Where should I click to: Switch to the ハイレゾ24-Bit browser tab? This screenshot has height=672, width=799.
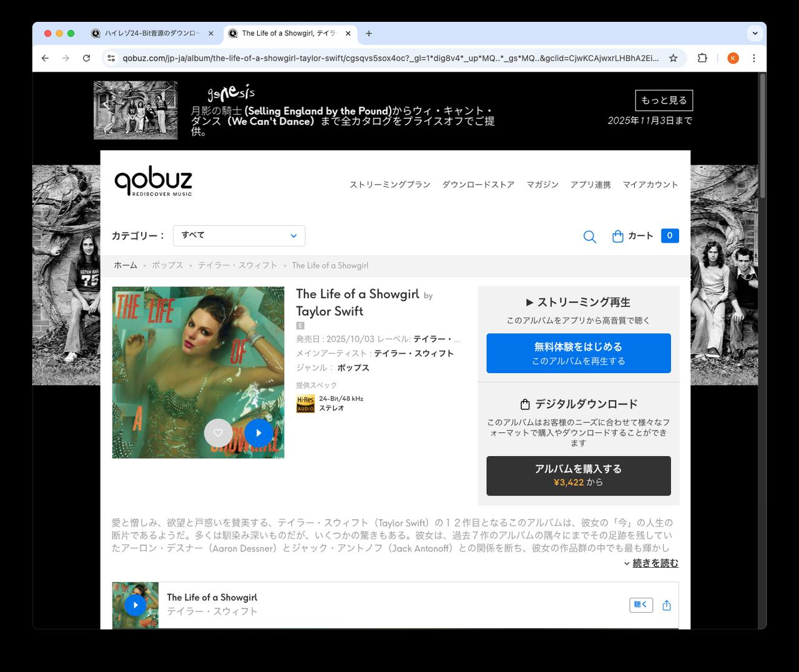tap(153, 33)
